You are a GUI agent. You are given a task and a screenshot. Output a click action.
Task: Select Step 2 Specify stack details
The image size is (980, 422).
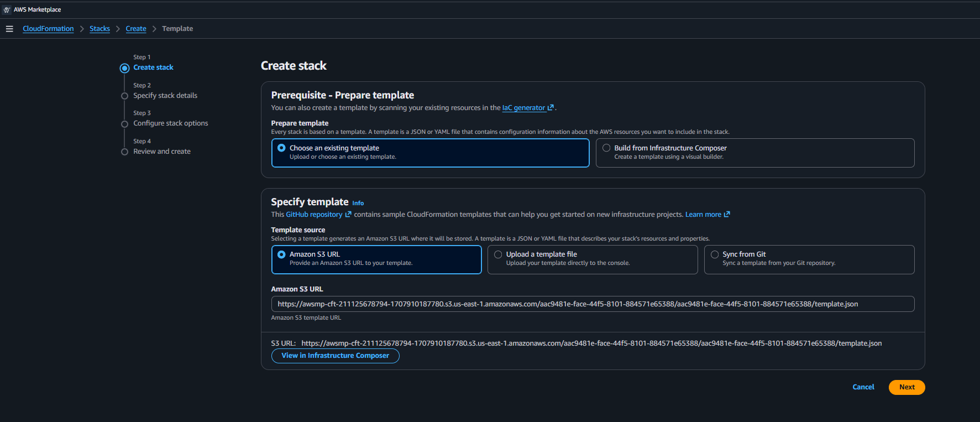click(x=165, y=96)
